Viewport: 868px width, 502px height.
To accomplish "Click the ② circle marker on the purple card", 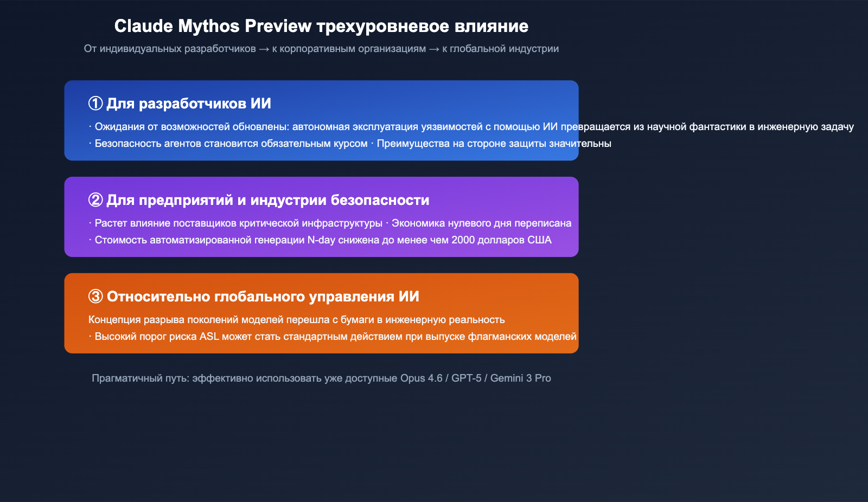I will pos(95,201).
